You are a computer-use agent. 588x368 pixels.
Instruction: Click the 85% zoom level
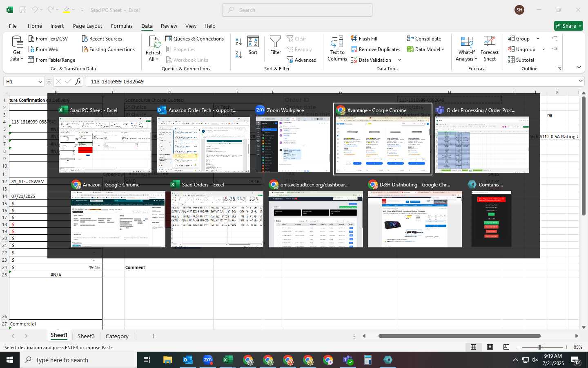point(578,347)
